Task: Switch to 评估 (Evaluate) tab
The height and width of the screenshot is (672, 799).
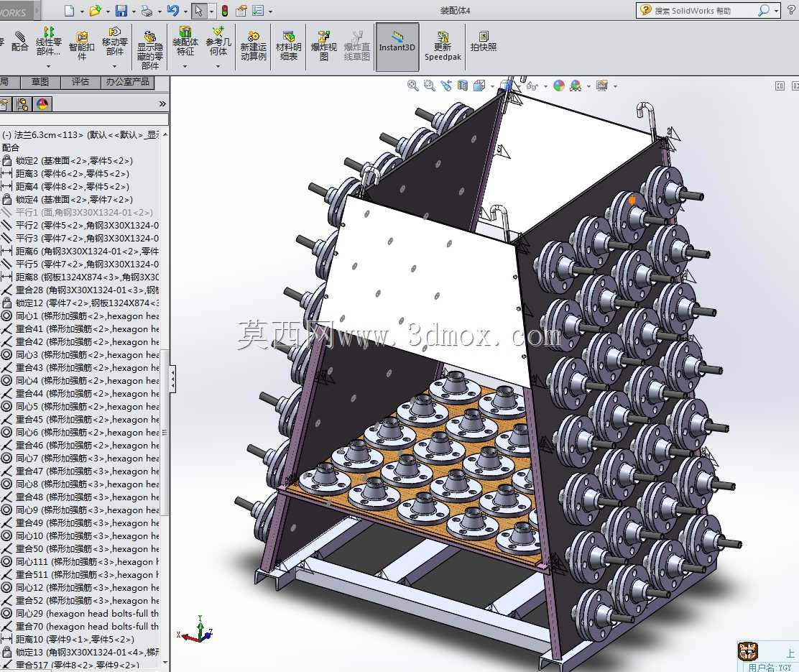Action: click(x=80, y=82)
